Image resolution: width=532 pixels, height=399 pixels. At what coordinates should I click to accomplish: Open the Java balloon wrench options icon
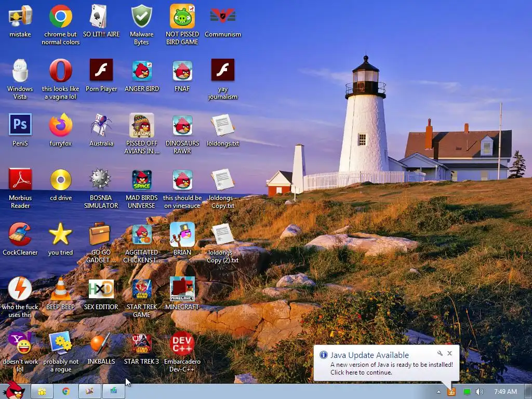point(440,353)
